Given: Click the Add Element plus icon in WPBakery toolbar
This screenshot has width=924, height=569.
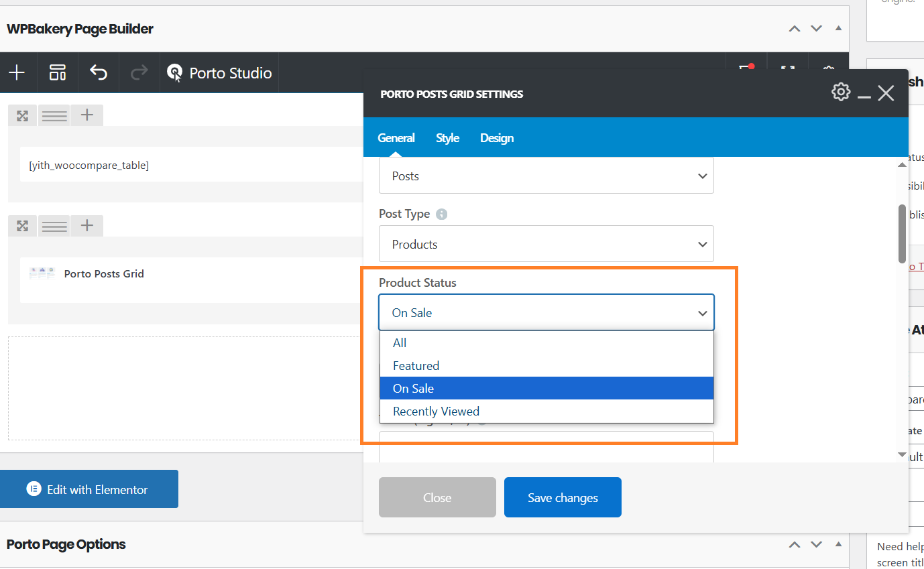Looking at the screenshot, I should pyautogui.click(x=17, y=72).
